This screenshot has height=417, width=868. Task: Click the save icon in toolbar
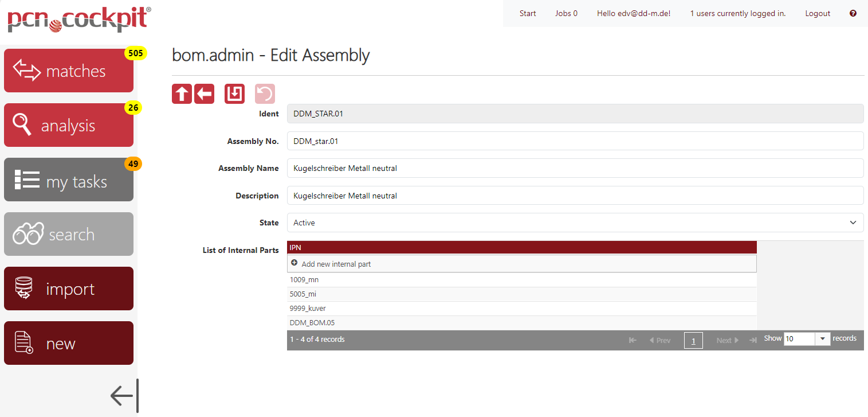tap(234, 94)
